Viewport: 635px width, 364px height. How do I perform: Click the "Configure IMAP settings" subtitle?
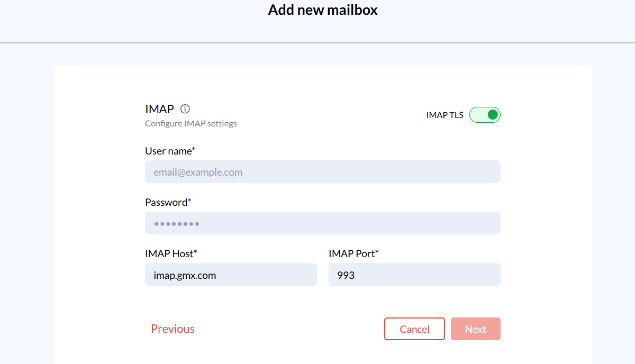point(191,124)
